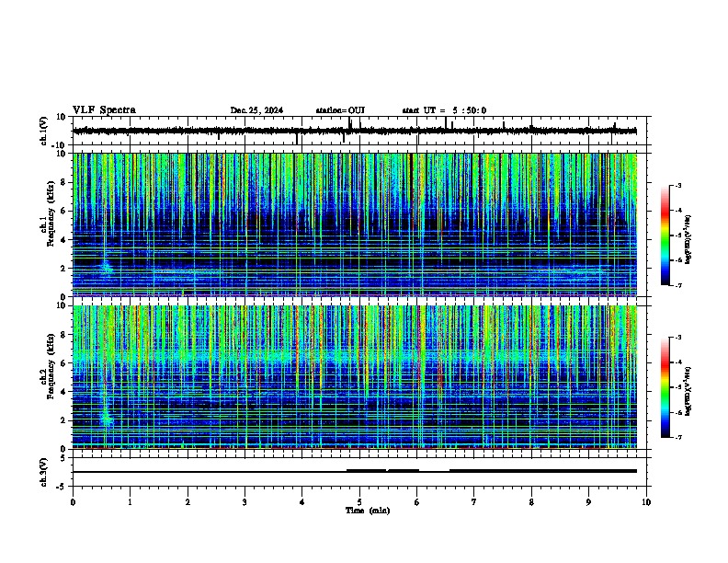This screenshot has width=728, height=563.
Task: Click the "Time (min)" axis label
Action: click(x=368, y=511)
